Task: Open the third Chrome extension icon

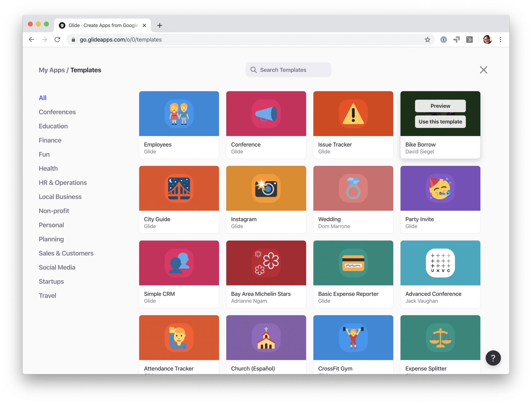Action: click(x=469, y=40)
